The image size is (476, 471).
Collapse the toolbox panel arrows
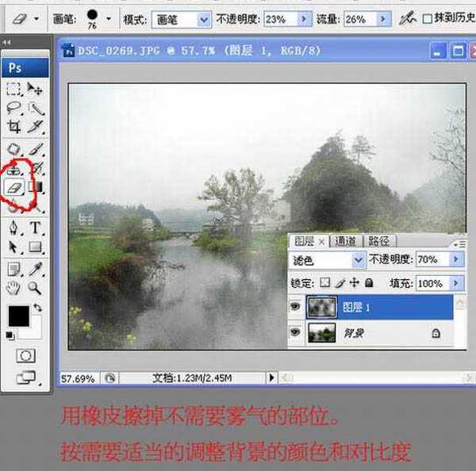pos(6,42)
